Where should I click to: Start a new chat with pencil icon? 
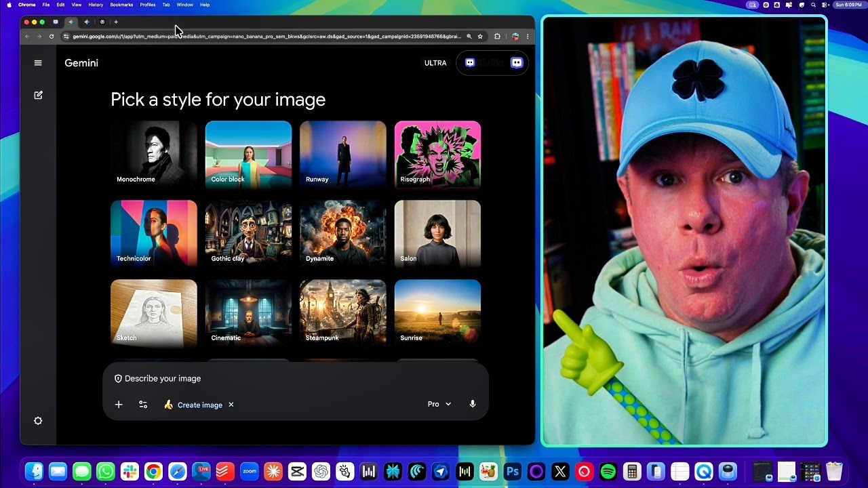pos(38,96)
